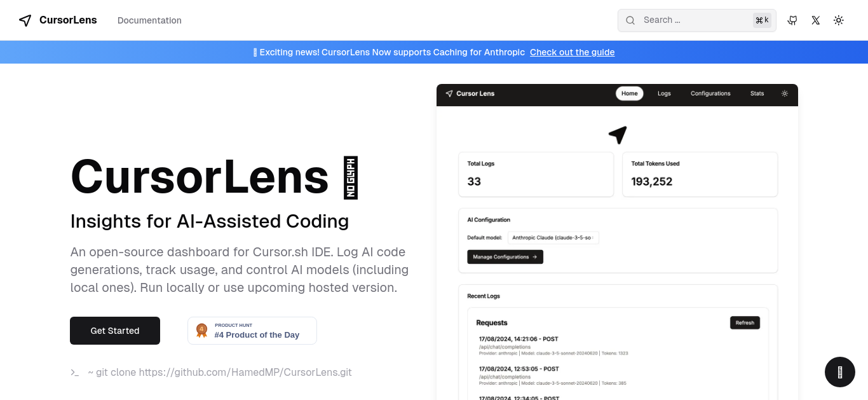Click the CursorLens paper-plane logo icon
The image size is (868, 400).
point(25,20)
